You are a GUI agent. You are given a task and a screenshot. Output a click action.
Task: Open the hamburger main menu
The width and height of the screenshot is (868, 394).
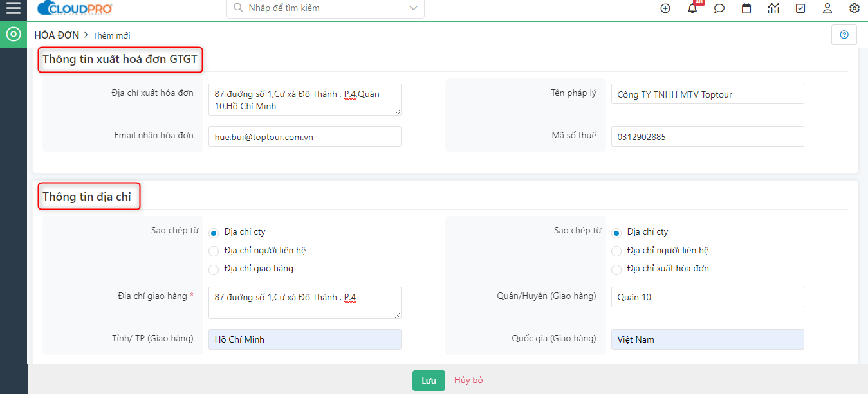coord(13,8)
